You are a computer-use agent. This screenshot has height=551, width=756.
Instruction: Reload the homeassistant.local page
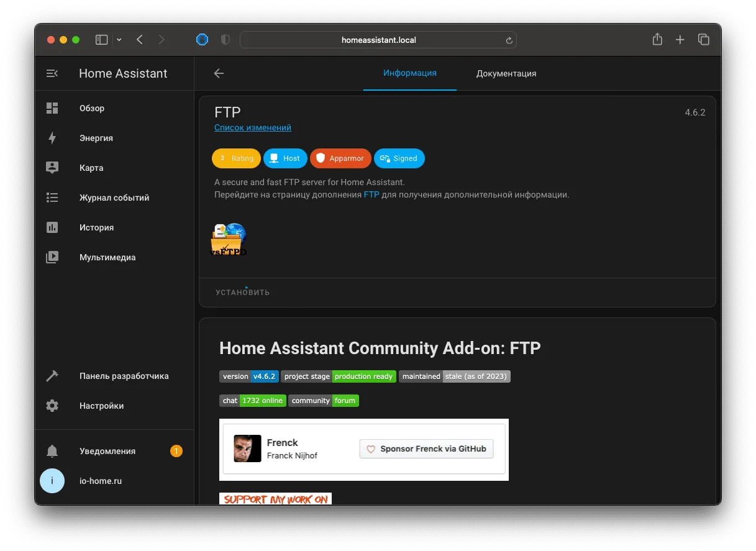509,40
